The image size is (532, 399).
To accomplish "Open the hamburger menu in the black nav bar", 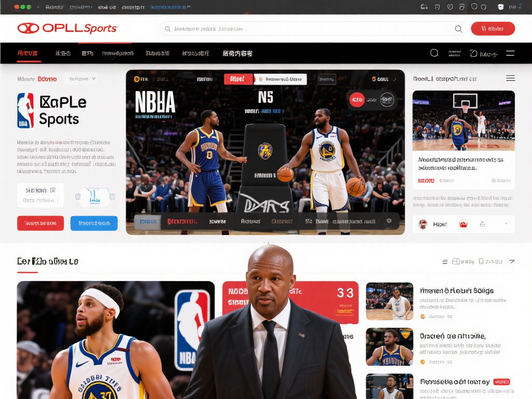I will pos(510,53).
